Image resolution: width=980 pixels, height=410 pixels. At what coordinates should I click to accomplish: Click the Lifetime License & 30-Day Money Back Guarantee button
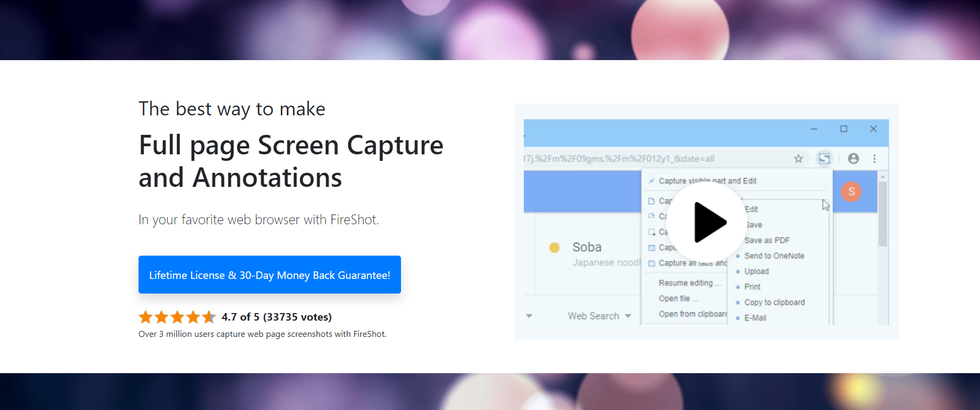pos(269,275)
